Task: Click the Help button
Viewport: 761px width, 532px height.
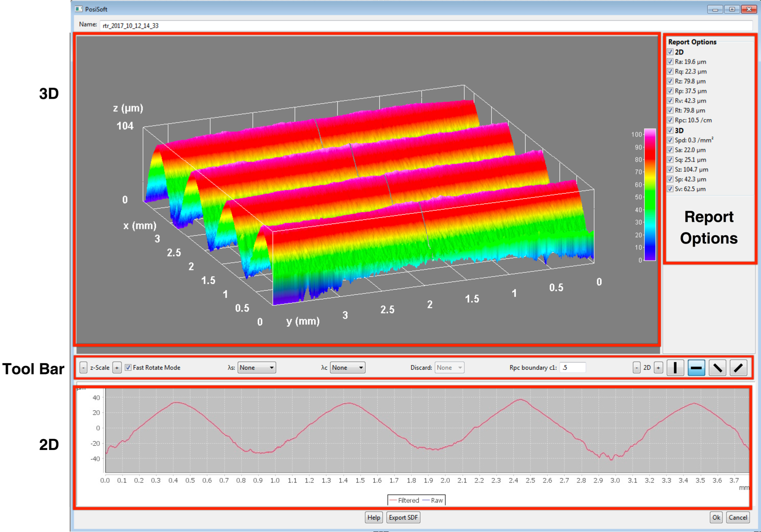Action: 374,518
